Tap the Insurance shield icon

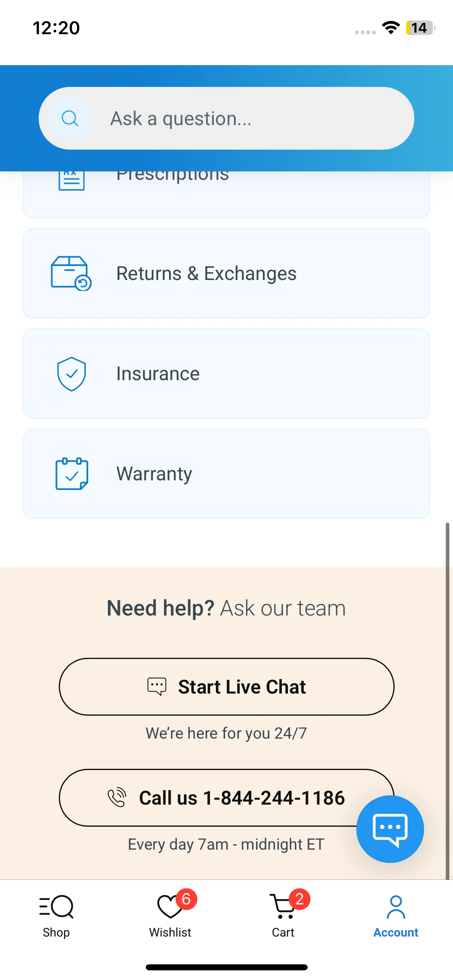(x=71, y=374)
